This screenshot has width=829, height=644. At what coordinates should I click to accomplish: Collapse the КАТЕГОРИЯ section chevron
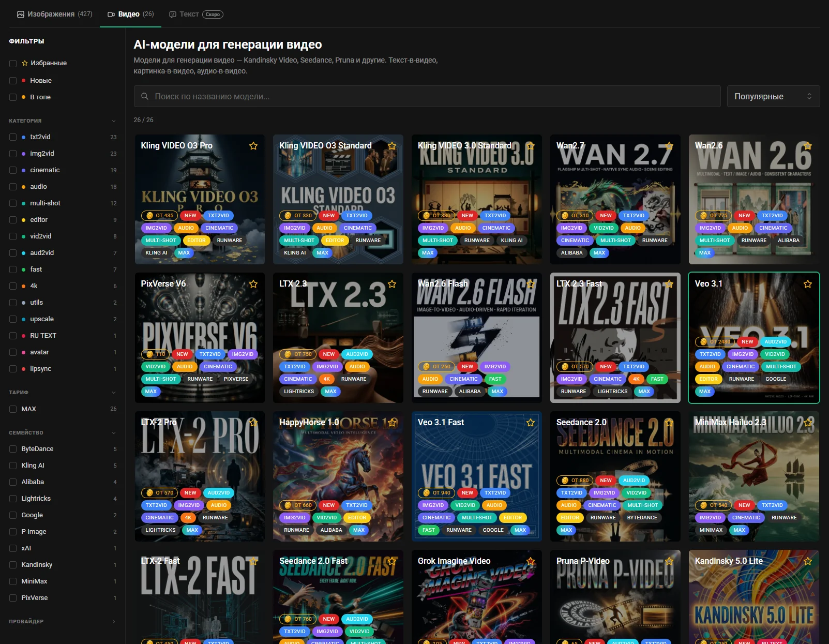click(114, 121)
